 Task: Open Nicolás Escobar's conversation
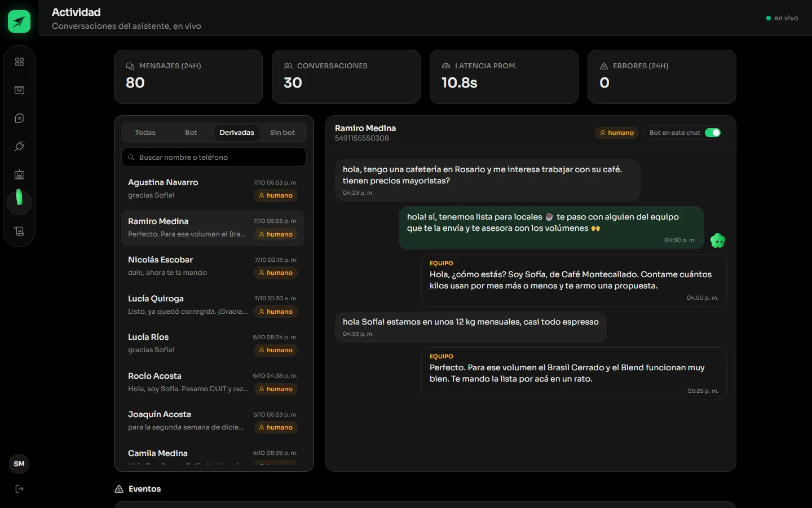213,266
